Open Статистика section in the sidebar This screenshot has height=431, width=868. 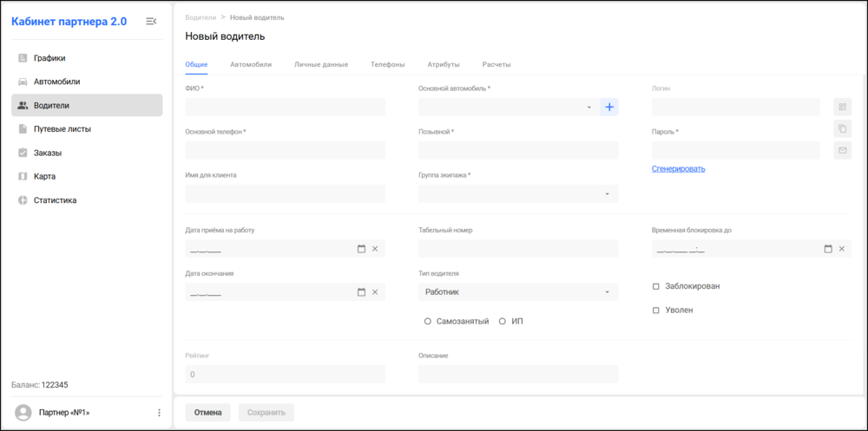[87, 200]
